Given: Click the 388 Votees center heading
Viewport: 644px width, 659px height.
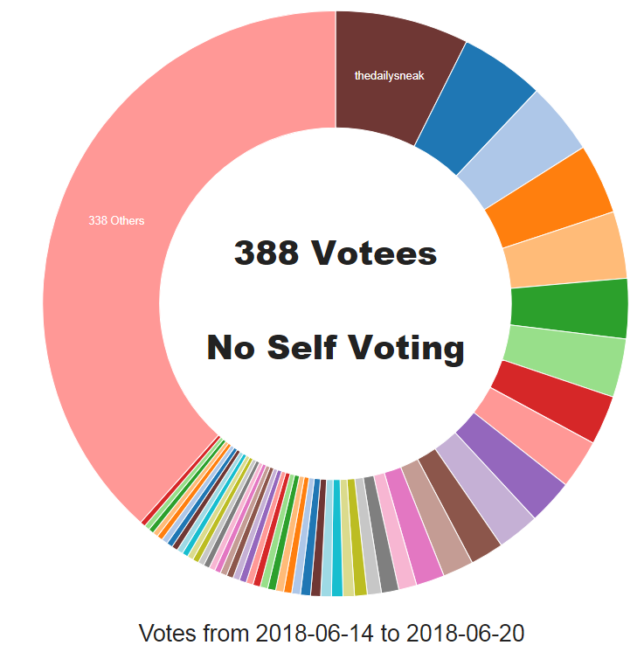Looking at the screenshot, I should pyautogui.click(x=336, y=253).
